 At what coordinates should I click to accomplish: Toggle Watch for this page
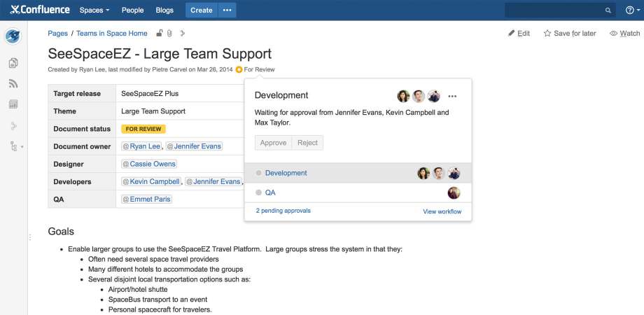point(624,33)
